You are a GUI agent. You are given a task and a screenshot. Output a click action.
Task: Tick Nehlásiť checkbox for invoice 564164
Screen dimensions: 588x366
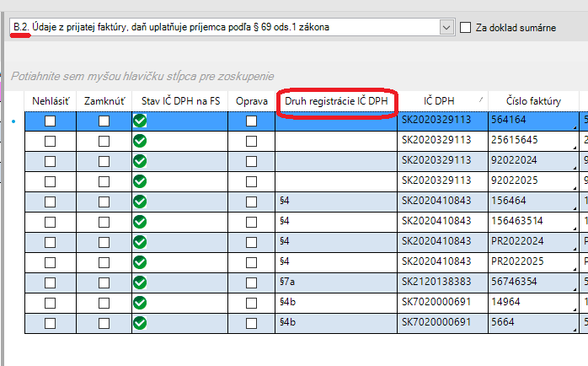(x=50, y=121)
